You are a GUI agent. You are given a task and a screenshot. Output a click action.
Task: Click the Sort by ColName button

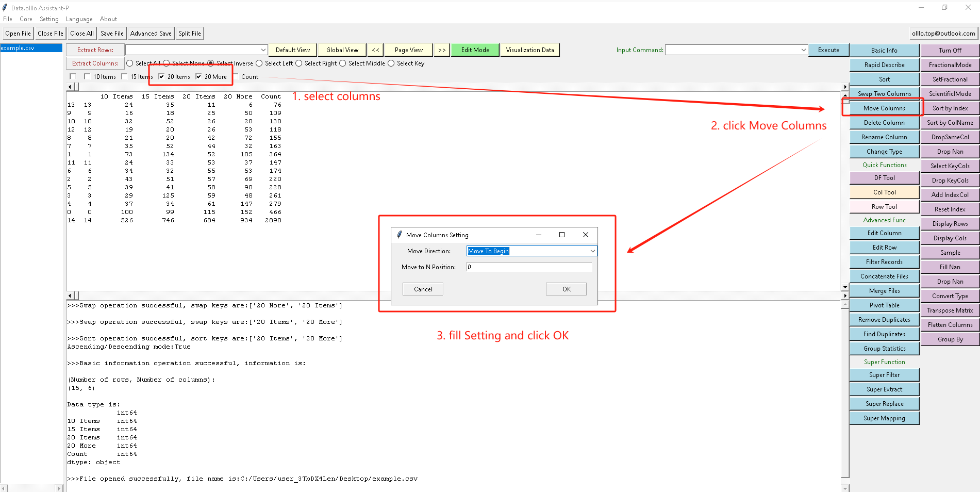pyautogui.click(x=950, y=123)
